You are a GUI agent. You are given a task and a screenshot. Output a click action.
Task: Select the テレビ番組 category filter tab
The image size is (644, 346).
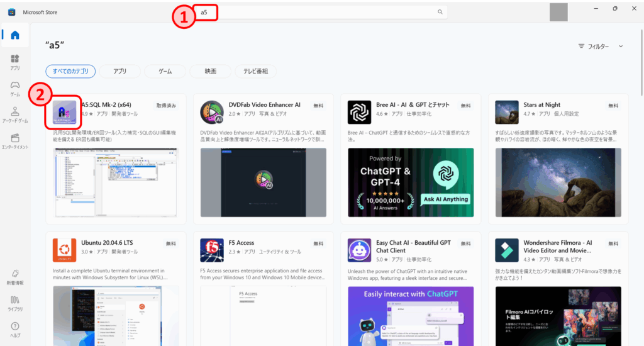point(255,71)
